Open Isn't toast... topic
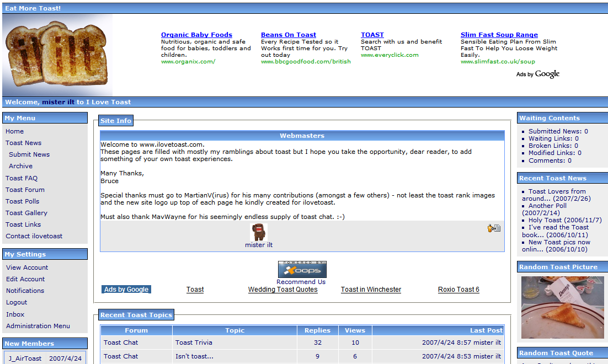This screenshot has height=364, width=608. 194,357
